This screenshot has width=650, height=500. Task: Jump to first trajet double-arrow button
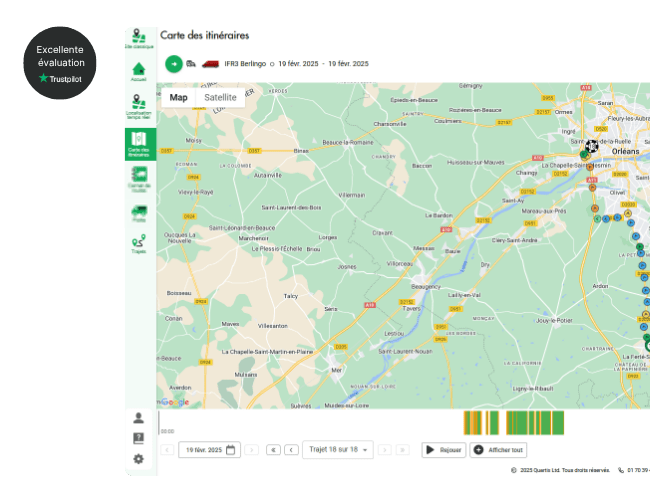click(273, 450)
